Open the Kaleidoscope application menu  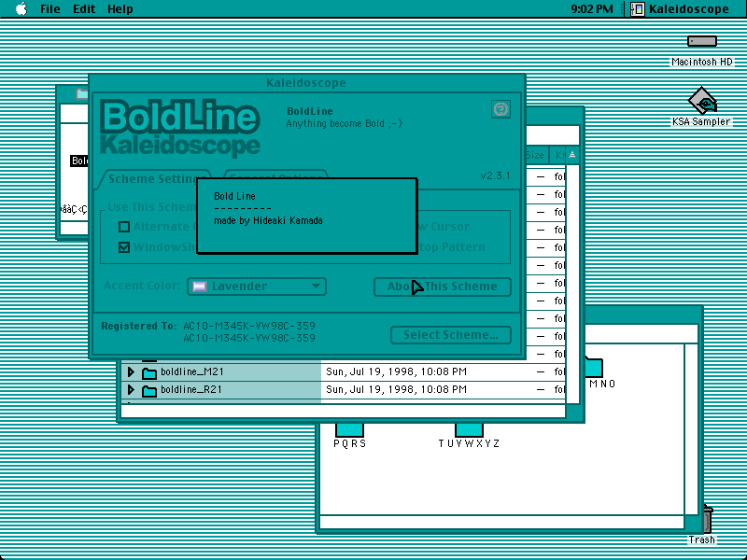pyautogui.click(x=681, y=9)
